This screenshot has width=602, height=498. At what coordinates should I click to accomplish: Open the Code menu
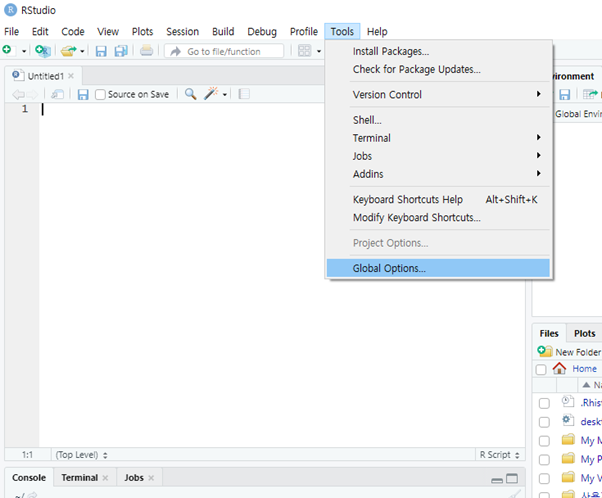point(73,31)
